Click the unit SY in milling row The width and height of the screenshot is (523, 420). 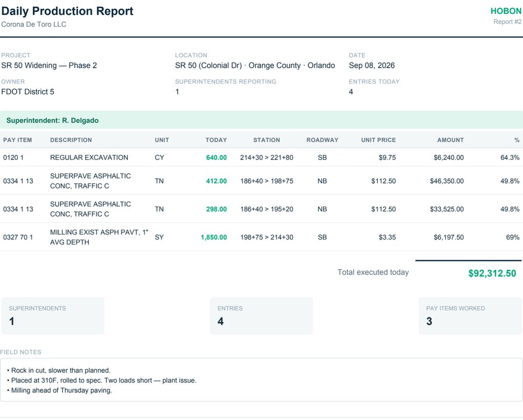(159, 237)
